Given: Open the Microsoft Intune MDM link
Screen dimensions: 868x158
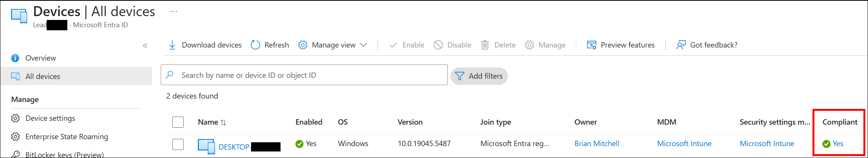Looking at the screenshot, I should (684, 143).
